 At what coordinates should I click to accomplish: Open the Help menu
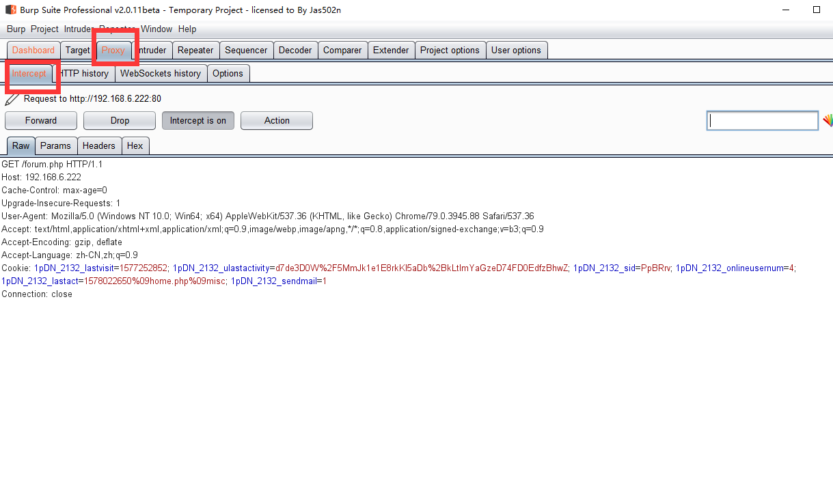tap(187, 29)
